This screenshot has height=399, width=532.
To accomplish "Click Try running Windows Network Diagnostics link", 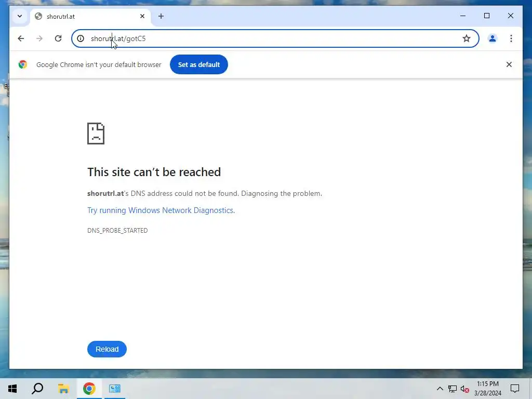I will [x=161, y=210].
